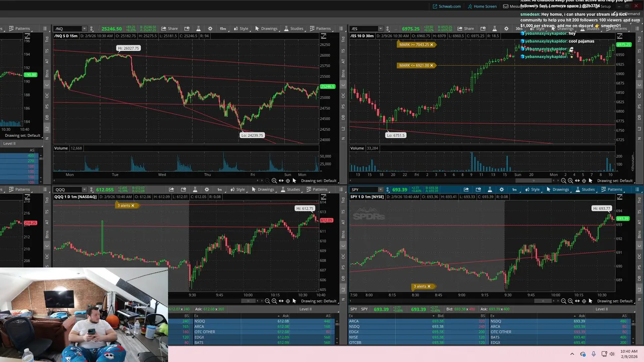Open 1m timeframe selector on SPY chart
Viewport: 644px width, 362px height.
click(515, 190)
